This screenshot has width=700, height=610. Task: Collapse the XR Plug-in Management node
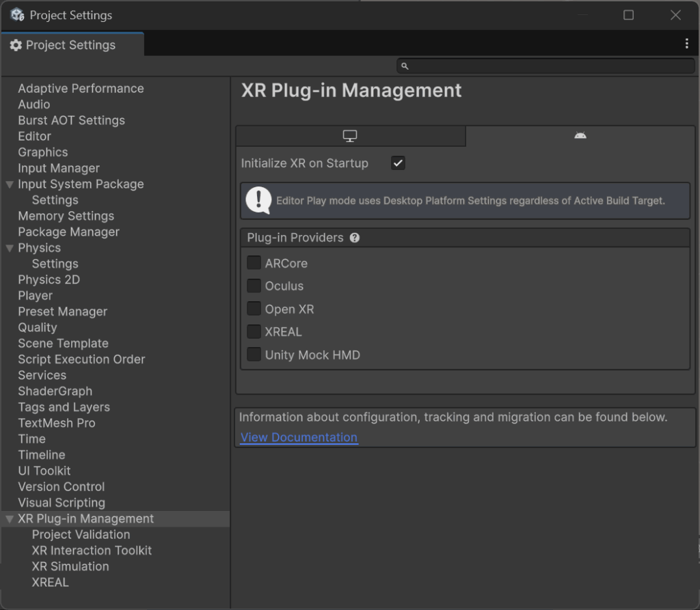[10, 519]
